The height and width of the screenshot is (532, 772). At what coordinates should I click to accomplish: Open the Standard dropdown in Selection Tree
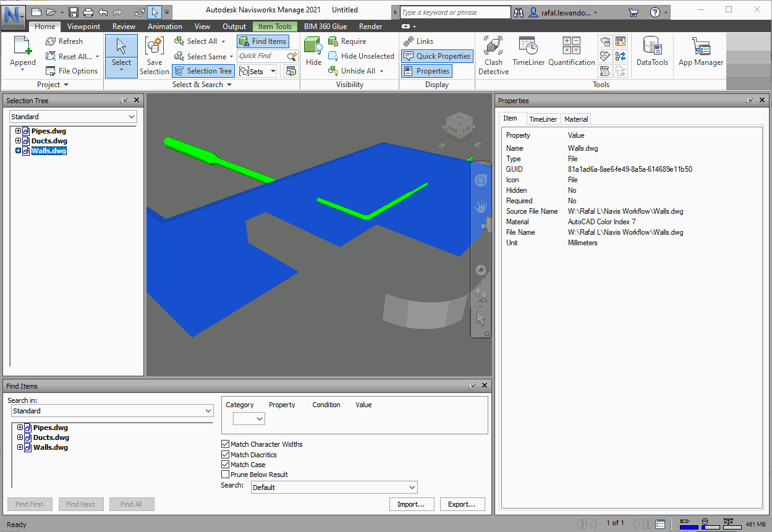click(x=132, y=116)
